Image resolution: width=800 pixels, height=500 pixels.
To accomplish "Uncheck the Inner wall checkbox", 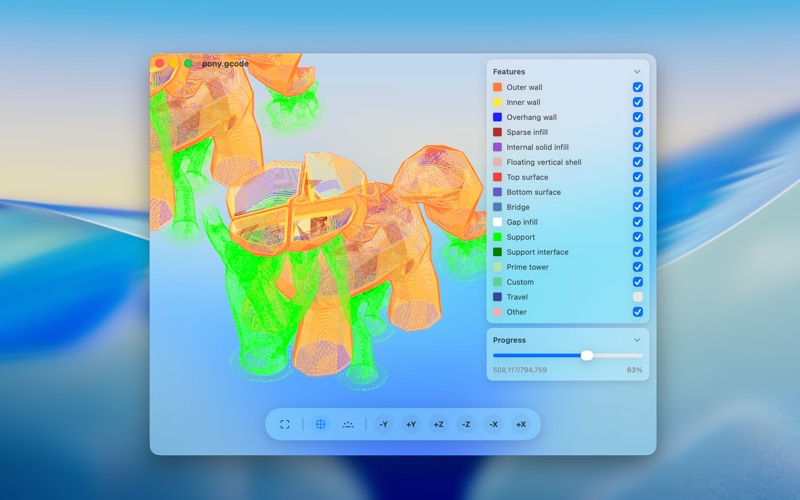I will pyautogui.click(x=638, y=102).
